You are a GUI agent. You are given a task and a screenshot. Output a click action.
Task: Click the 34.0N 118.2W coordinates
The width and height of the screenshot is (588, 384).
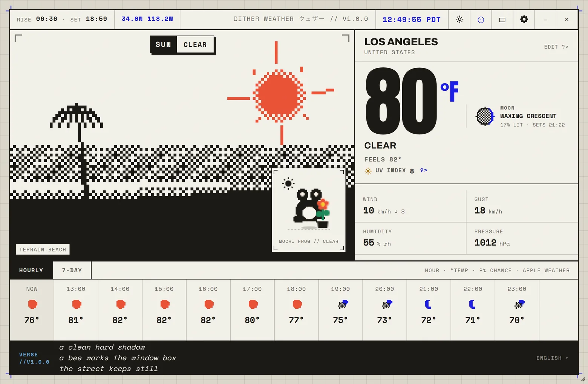pyautogui.click(x=147, y=19)
